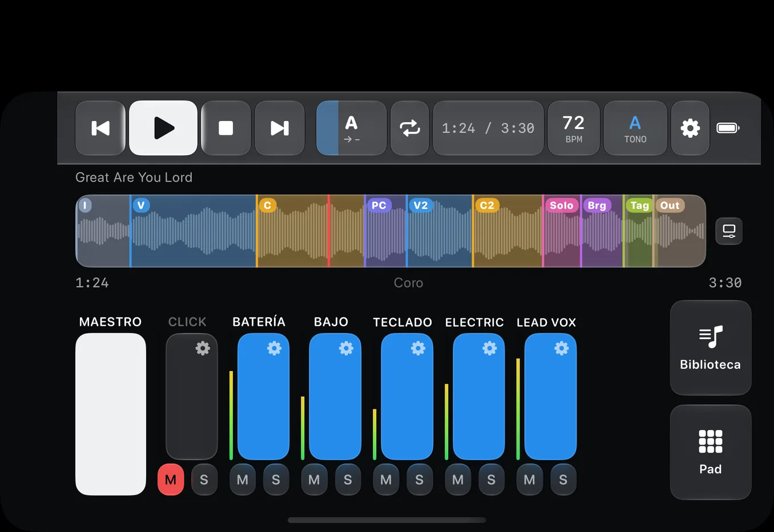Open the Pad panel
The image size is (774, 532).
pyautogui.click(x=711, y=452)
